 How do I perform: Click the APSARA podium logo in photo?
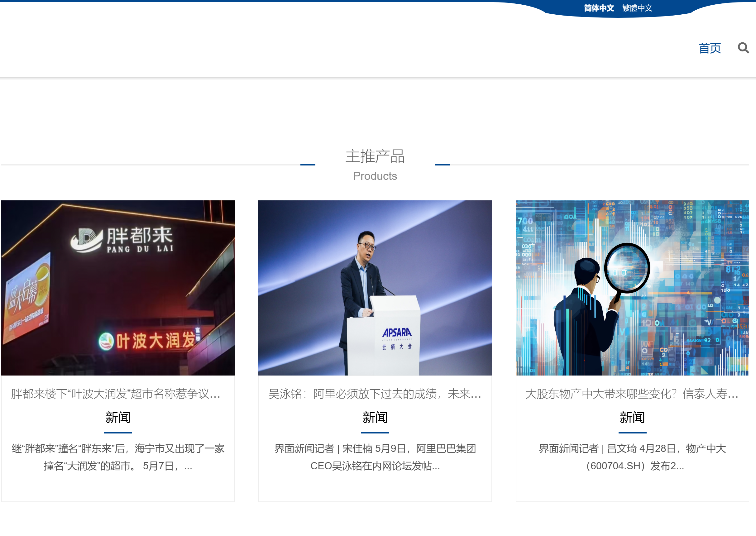(x=397, y=333)
